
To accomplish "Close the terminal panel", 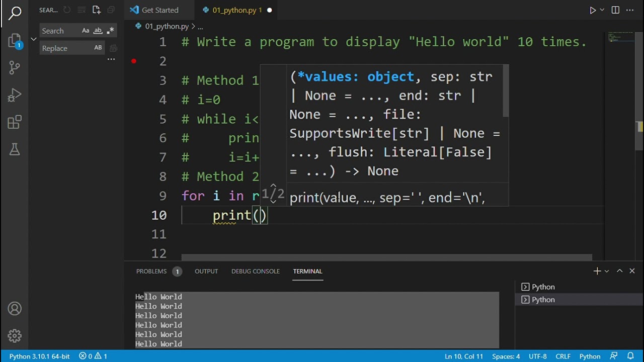I will coord(632,271).
